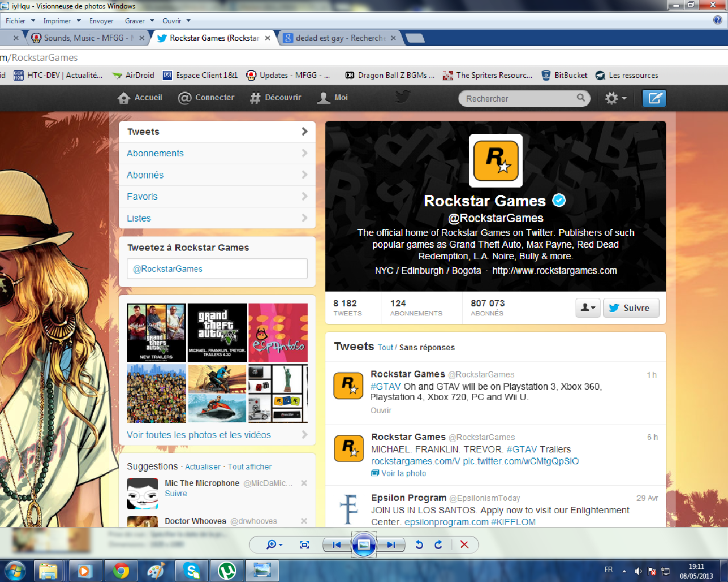Image resolution: width=728 pixels, height=582 pixels.
Task: Open the pink Espantoso thumbnail
Action: 278,332
